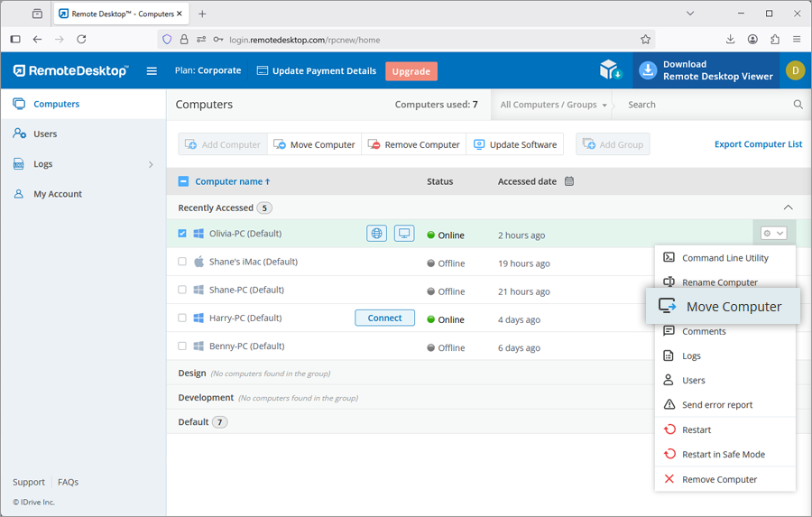Toggle the select-all checkbox in header
The width and height of the screenshot is (812, 517).
pyautogui.click(x=183, y=181)
